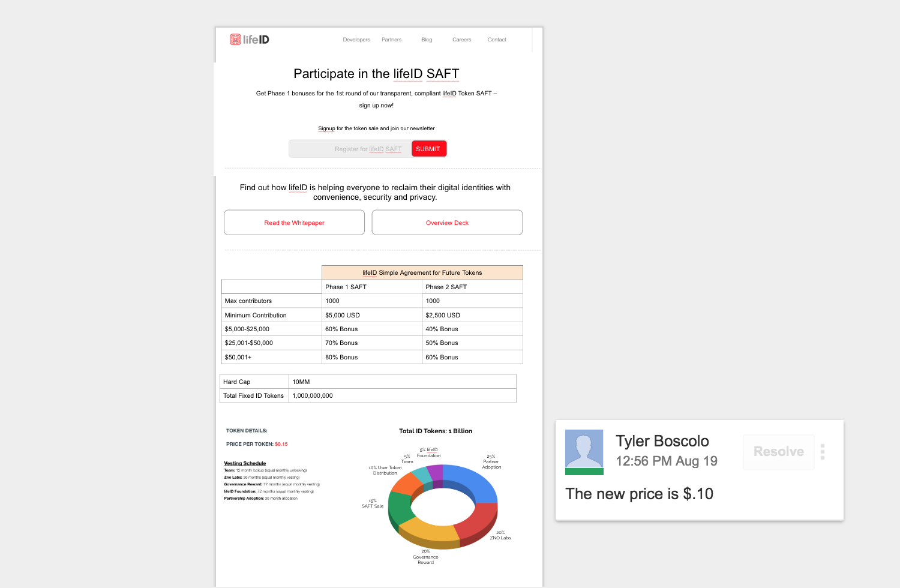Click the '20% ZNO Labs' chart label

(x=500, y=535)
